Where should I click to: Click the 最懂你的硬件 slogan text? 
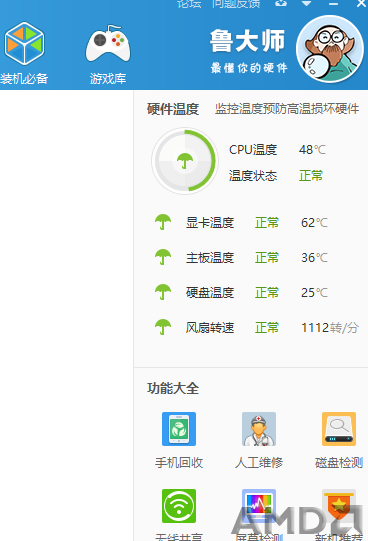(x=249, y=68)
